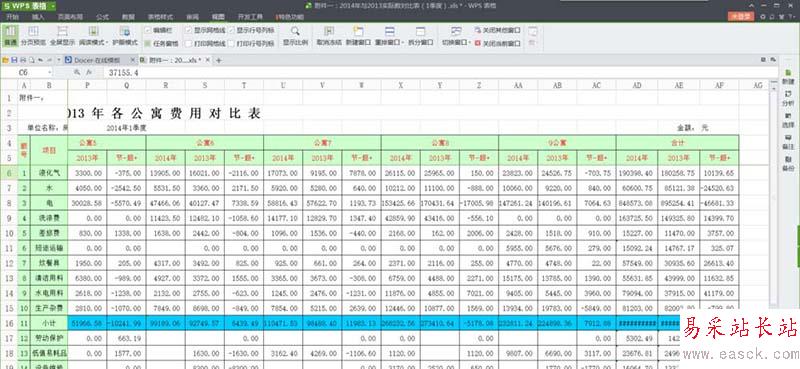Close the 附件一 spreadsheet tab

[208, 60]
